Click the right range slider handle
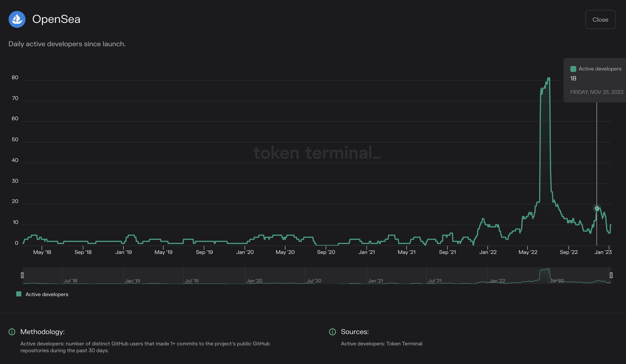626x364 pixels. tap(611, 275)
